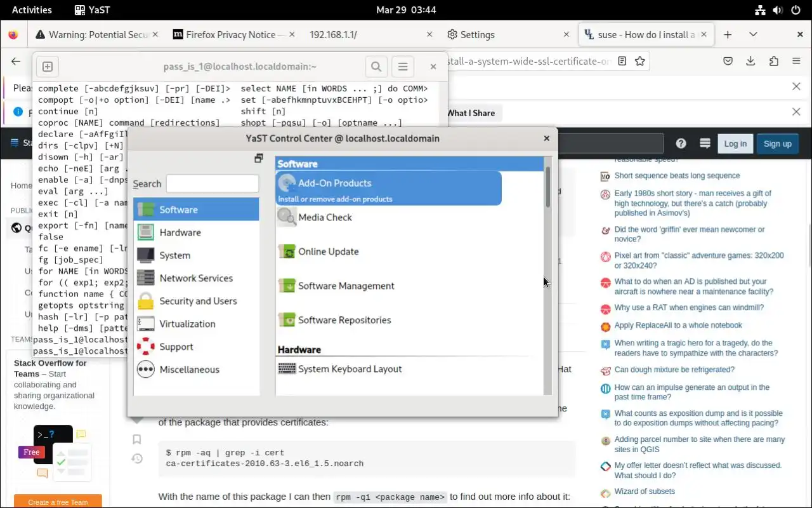Click the volume icon in top bar
This screenshot has height=508, width=812.
point(778,10)
